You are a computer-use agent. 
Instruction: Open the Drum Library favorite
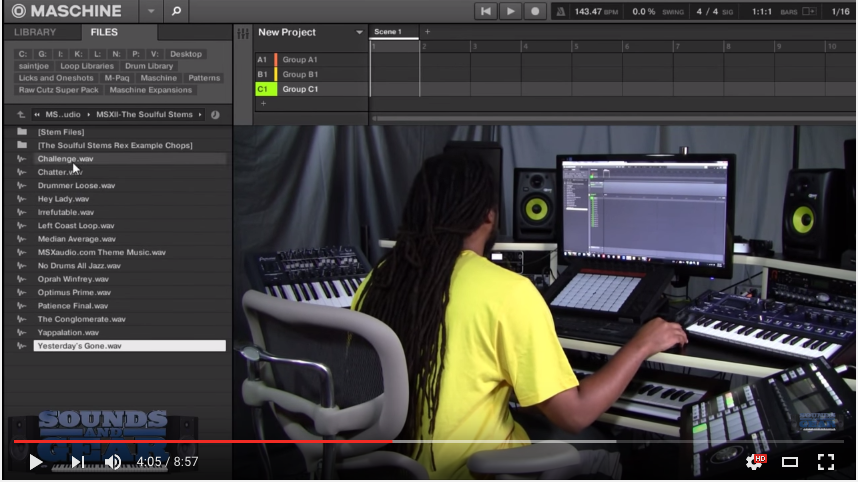pos(149,66)
